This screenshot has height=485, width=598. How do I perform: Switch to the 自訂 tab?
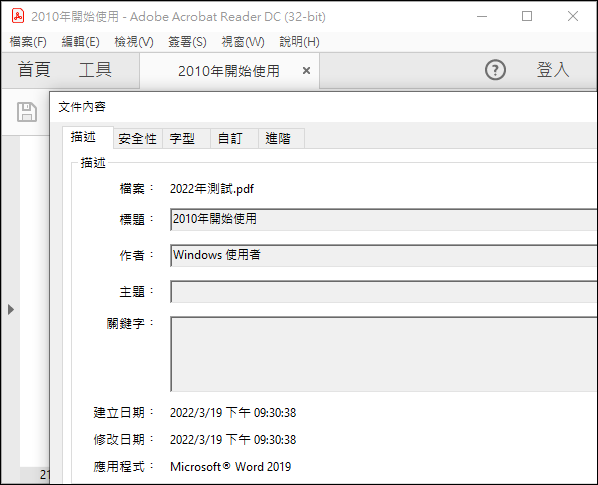pyautogui.click(x=234, y=138)
